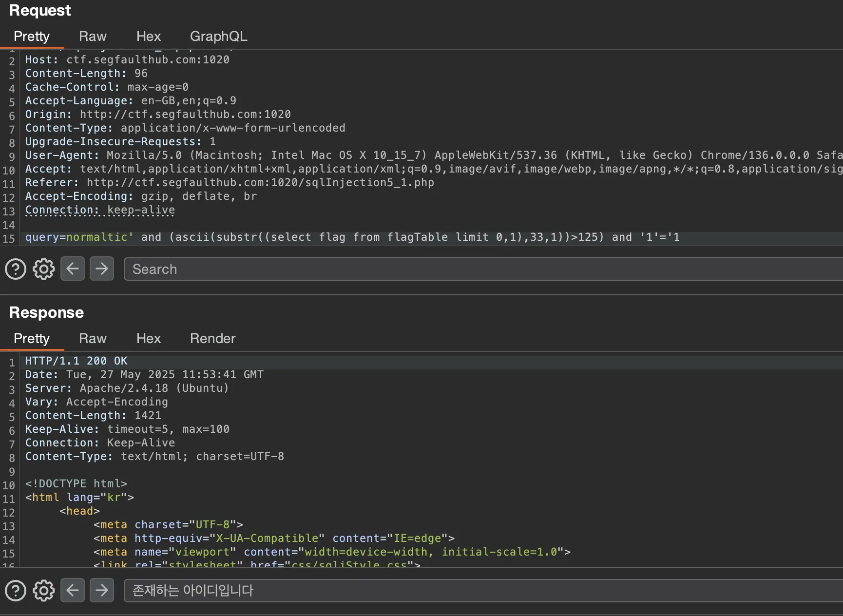
Task: Click the Content-Type: text/html charset line
Action: coord(154,456)
